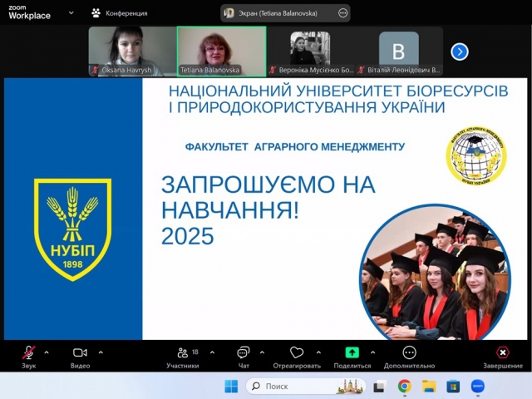This screenshot has width=532, height=399.
Task: Click the 'ЗАПРОШУЄМО НА НАВЧАННЯ!' heading
Action: click(268, 198)
